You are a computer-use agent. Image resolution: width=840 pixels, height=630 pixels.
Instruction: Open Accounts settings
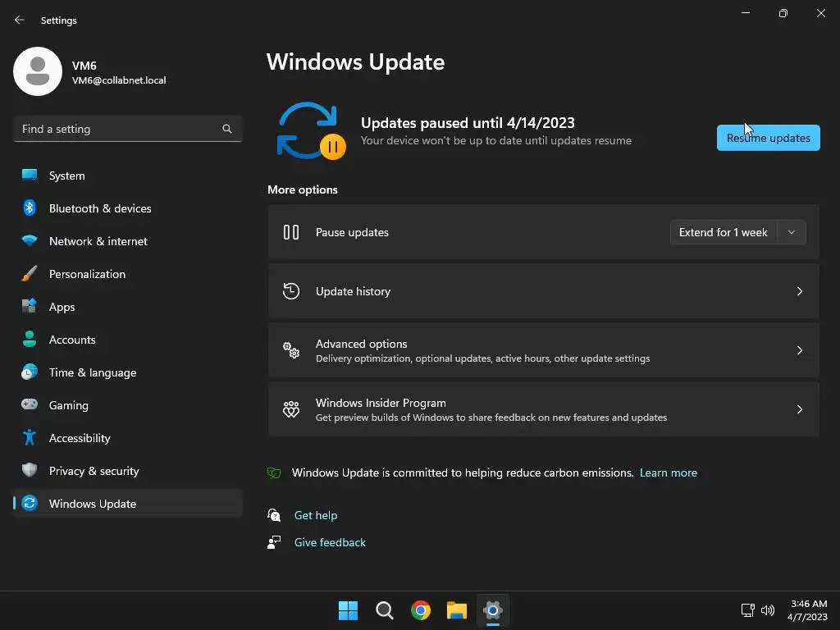pyautogui.click(x=128, y=340)
